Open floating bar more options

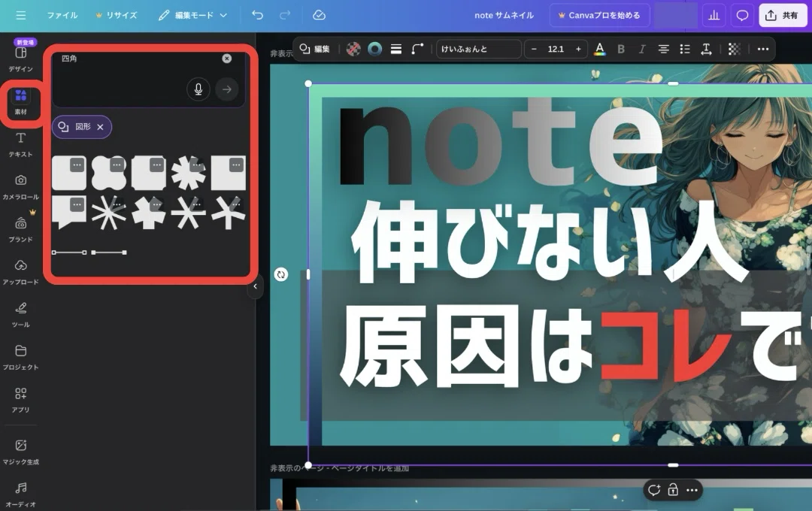(x=692, y=490)
